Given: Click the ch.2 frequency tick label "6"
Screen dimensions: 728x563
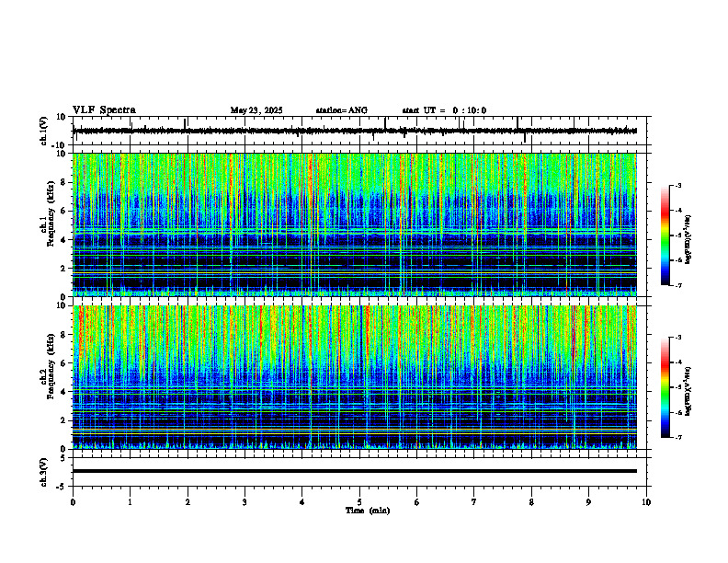Looking at the screenshot, I should click(64, 363).
